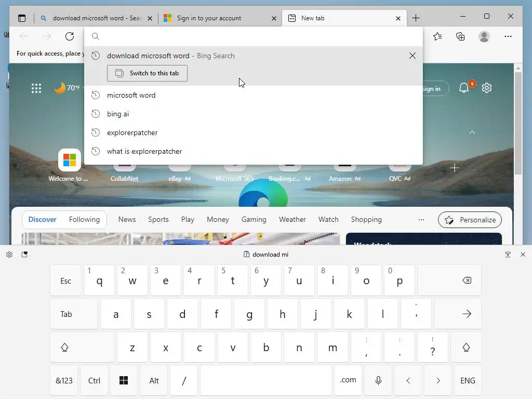
Task: Tap the Windows key on keyboard
Action: [124, 381]
